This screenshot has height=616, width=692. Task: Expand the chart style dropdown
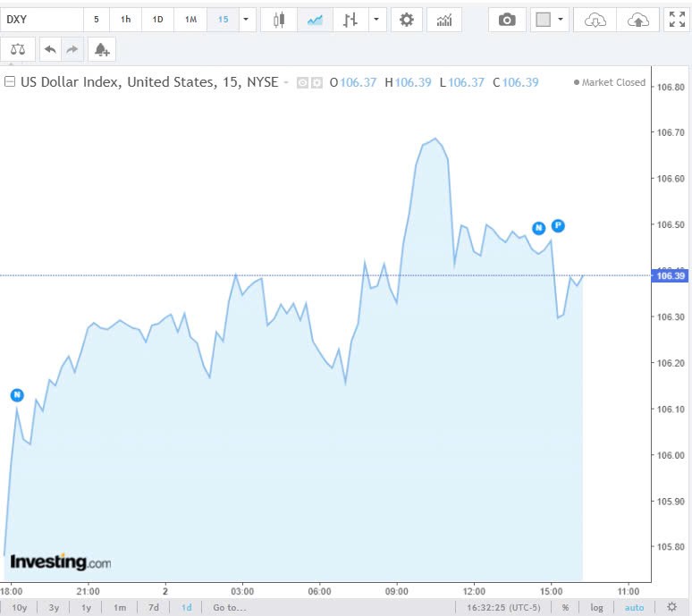(376, 20)
